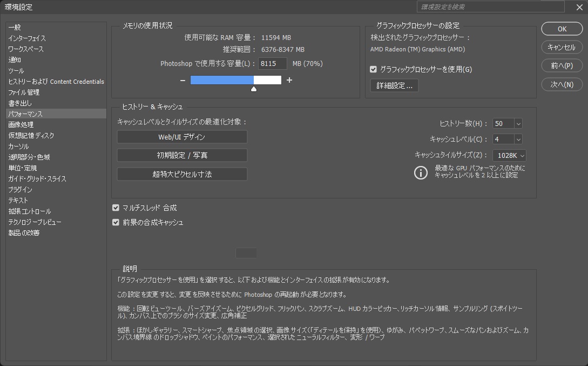Click the memory slider triangle handle
The width and height of the screenshot is (588, 366).
pyautogui.click(x=254, y=89)
